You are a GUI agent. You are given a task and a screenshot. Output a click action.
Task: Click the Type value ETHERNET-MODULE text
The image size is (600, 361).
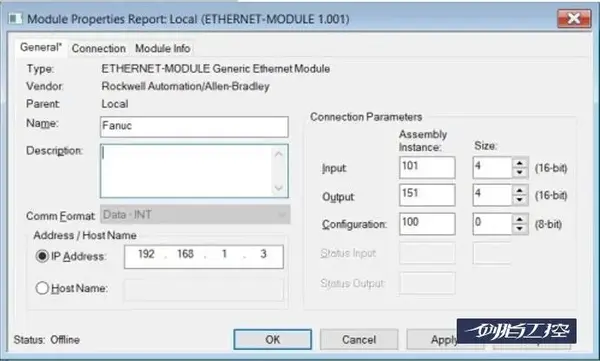pos(215,69)
